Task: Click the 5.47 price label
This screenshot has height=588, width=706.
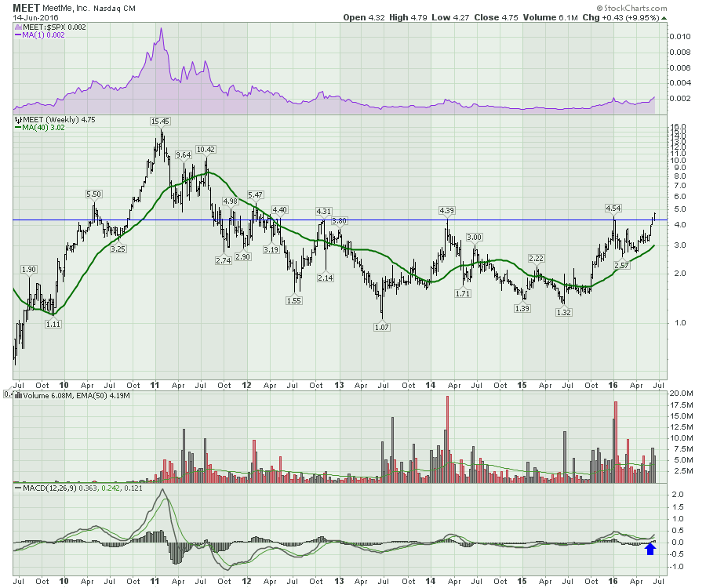Action: 255,194
